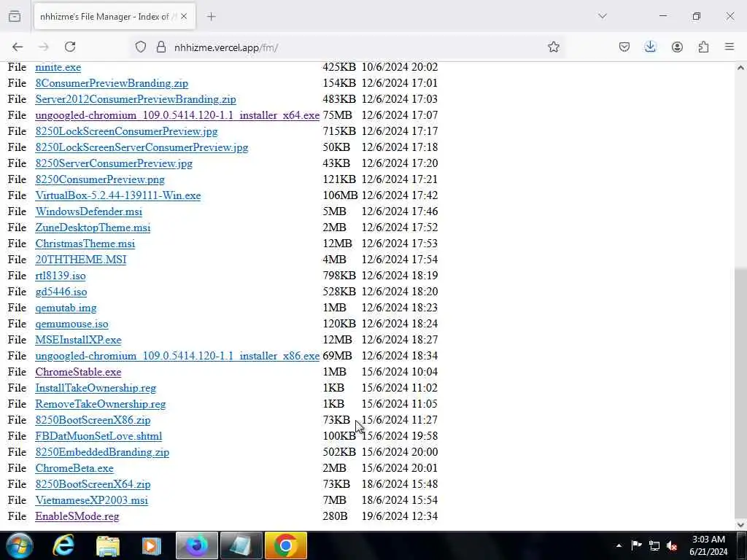The width and height of the screenshot is (747, 560).
Task: Download ChromeStable.exe
Action: [78, 372]
